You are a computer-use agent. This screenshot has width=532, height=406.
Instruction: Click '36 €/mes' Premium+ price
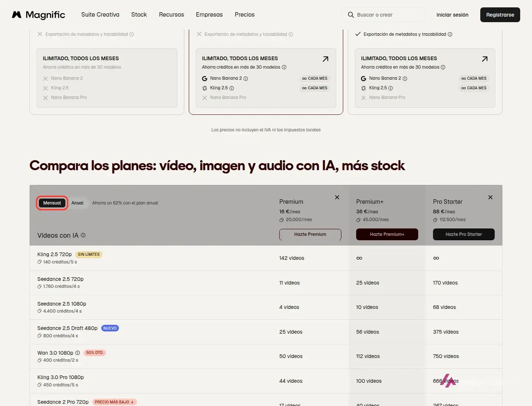point(367,212)
